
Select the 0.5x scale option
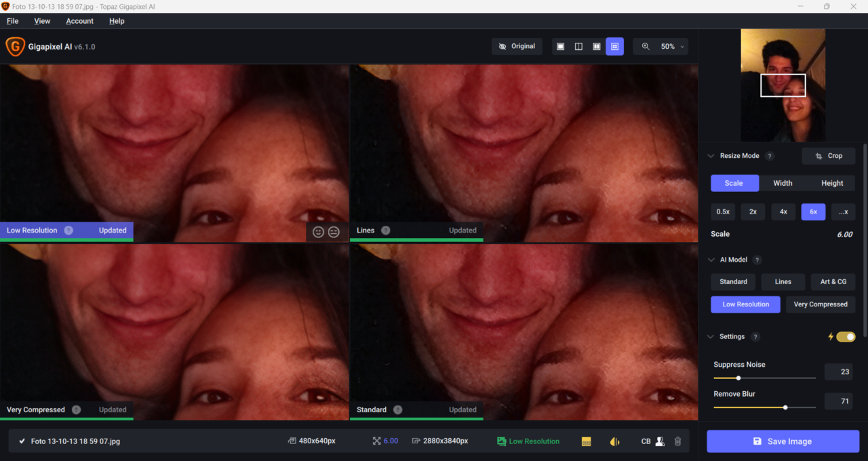click(x=723, y=212)
